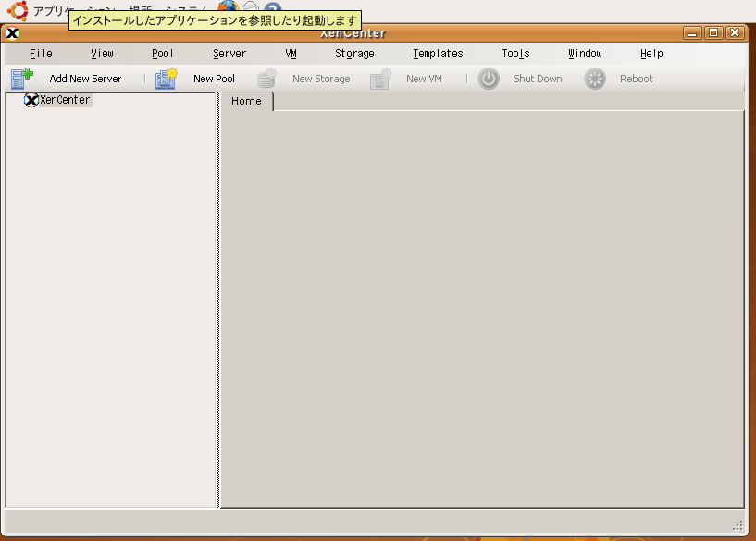The width and height of the screenshot is (756, 541).
Task: Click the resize grip in the status bar corner
Action: coord(738,525)
